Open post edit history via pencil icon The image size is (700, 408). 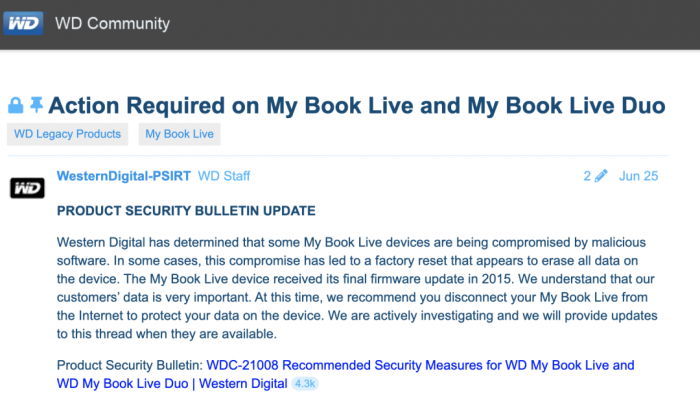click(x=601, y=176)
